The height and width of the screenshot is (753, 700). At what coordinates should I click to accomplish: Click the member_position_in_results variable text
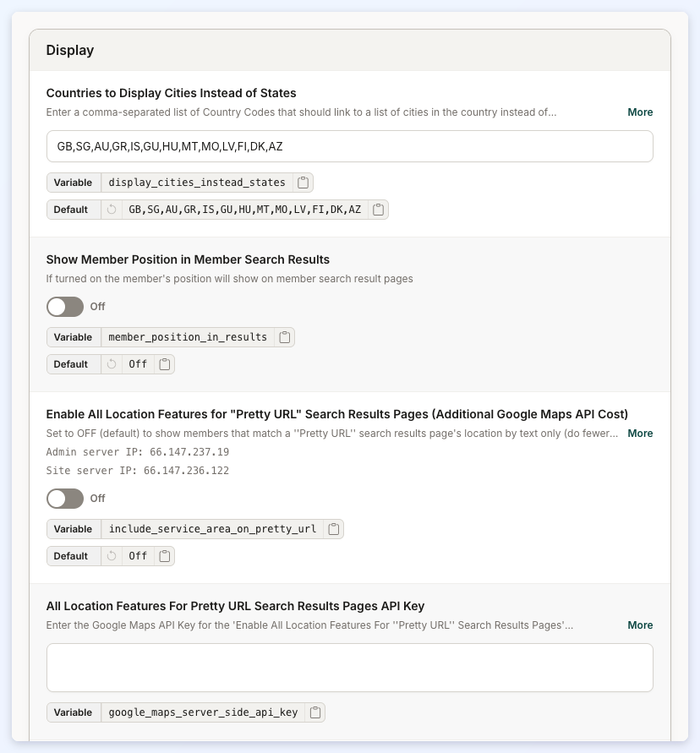(188, 337)
